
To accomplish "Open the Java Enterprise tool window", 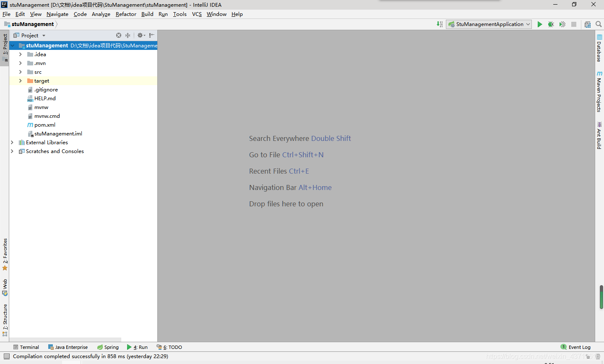I will click(x=68, y=347).
